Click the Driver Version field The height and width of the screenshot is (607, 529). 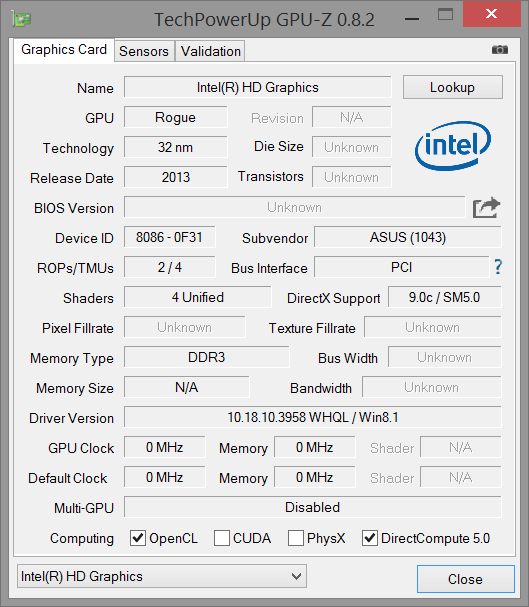pos(313,417)
